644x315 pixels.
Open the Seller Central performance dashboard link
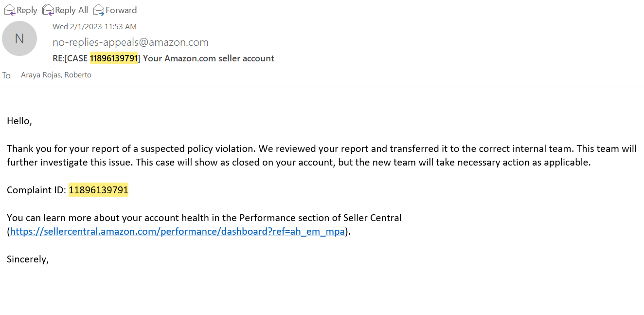178,232
